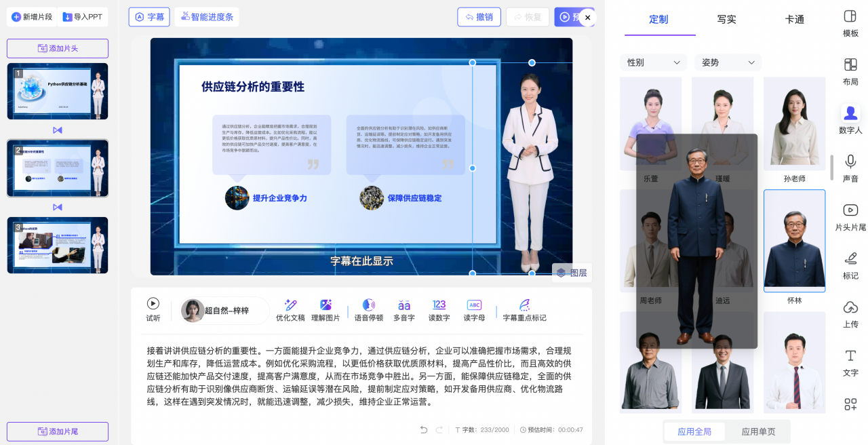Image resolution: width=868 pixels, height=445 pixels.
Task: Click the 语音停顿 voice pause icon
Action: click(x=369, y=310)
